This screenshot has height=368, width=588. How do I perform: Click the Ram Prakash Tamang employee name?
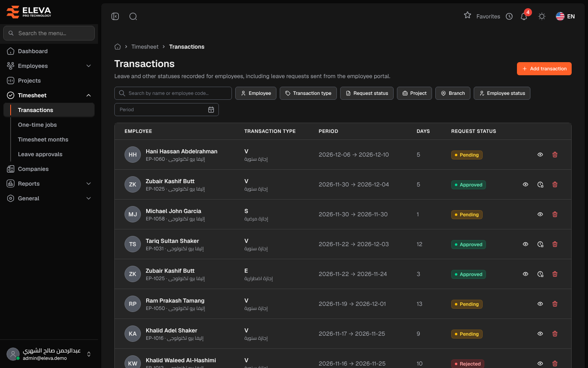[175, 301]
